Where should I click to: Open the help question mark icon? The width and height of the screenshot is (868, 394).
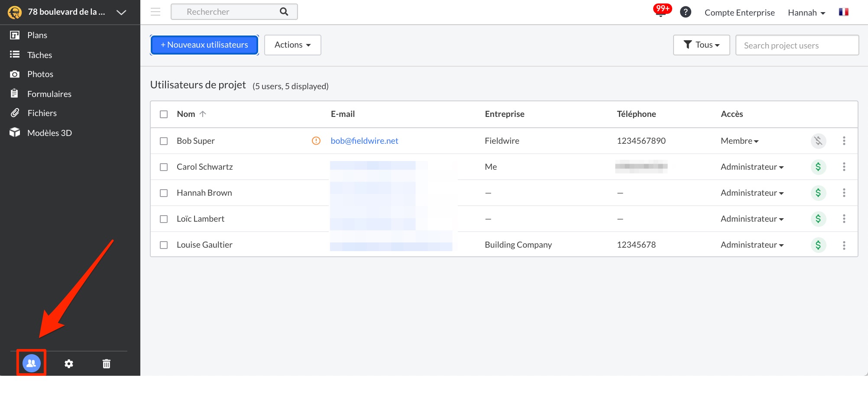tap(686, 12)
